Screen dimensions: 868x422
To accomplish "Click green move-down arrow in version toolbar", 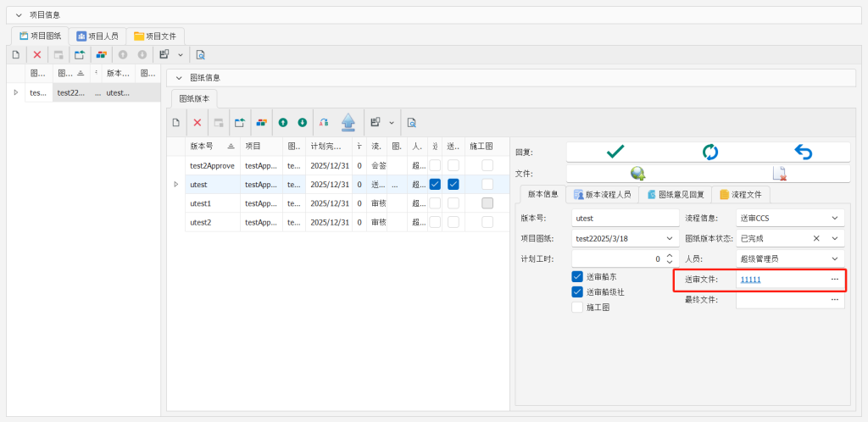I will coord(302,122).
